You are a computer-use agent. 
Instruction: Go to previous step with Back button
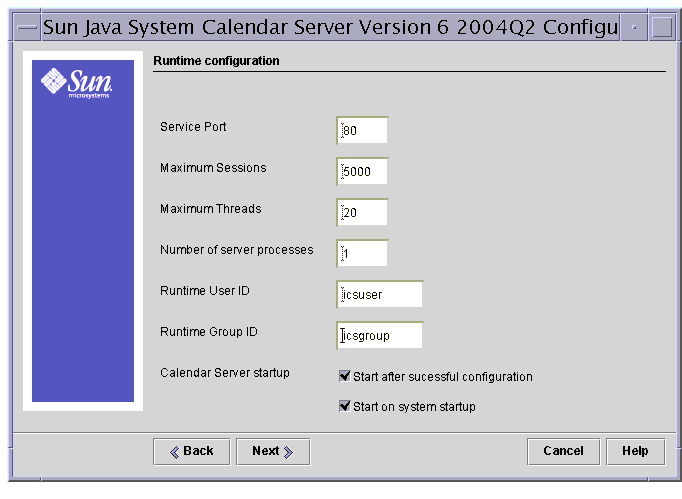[191, 452]
